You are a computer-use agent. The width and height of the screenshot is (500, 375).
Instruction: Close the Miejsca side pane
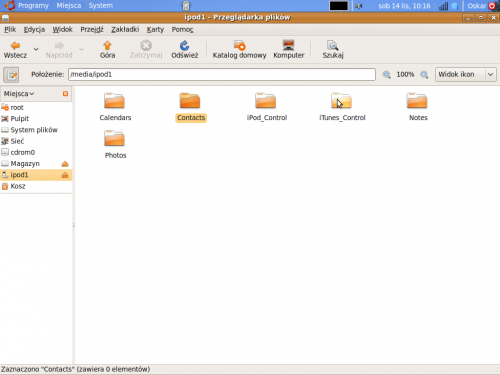click(65, 94)
